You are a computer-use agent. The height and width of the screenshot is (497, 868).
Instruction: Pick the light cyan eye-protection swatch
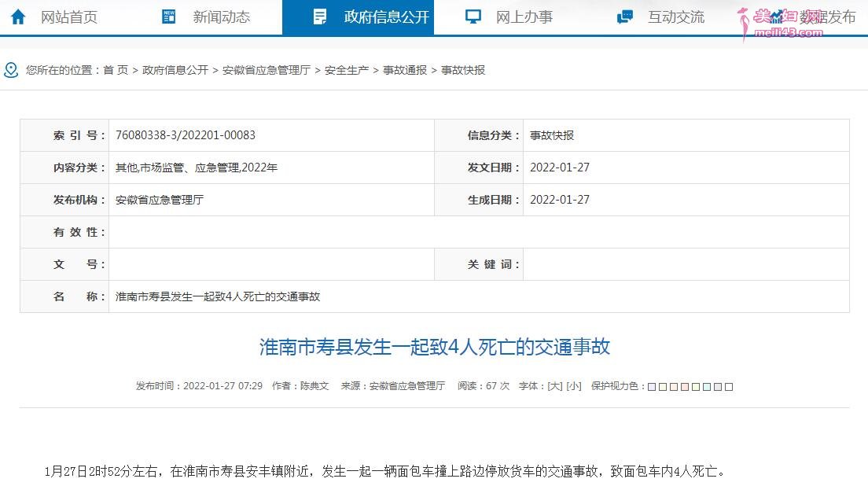pos(707,387)
